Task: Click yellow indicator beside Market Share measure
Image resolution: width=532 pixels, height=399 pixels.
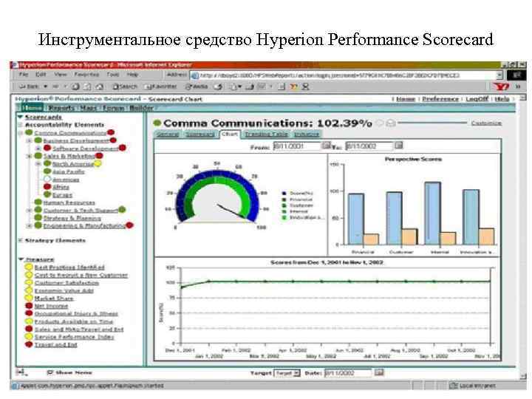Action: (x=29, y=298)
